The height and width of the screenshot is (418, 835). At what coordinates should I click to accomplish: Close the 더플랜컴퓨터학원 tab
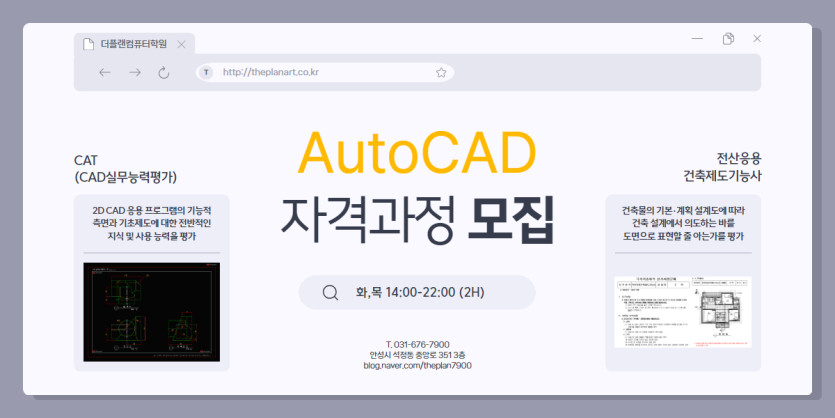(x=182, y=44)
